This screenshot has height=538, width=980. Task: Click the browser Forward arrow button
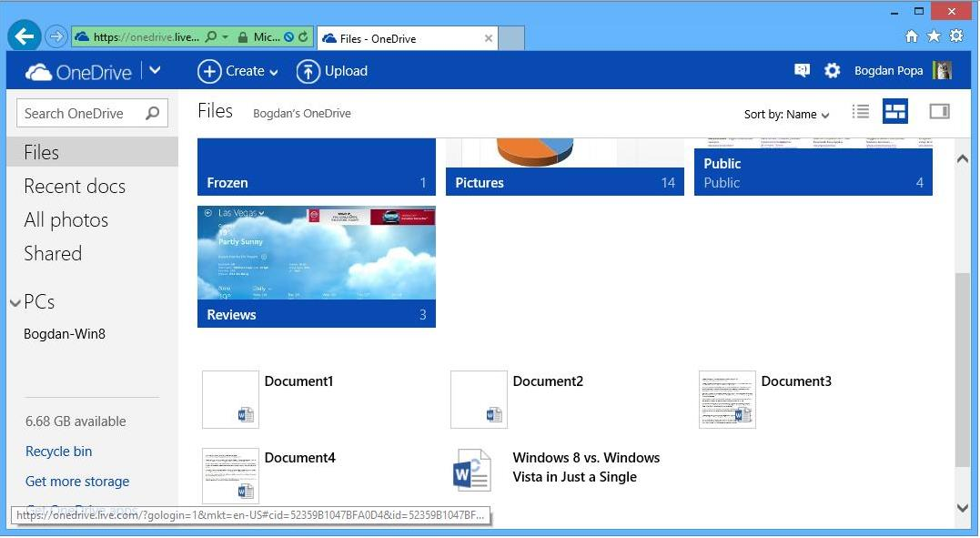point(56,37)
